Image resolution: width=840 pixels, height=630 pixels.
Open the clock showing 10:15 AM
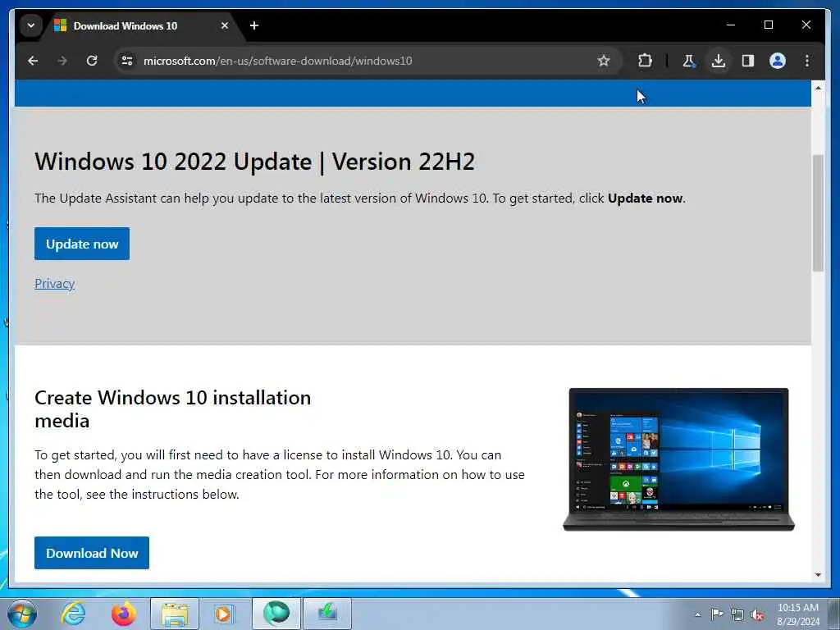coord(797,614)
